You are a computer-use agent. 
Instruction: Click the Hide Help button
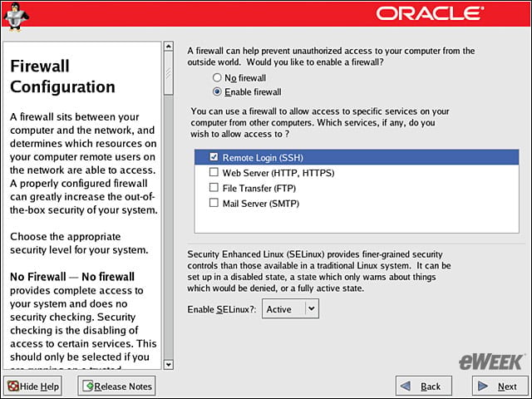click(x=32, y=386)
